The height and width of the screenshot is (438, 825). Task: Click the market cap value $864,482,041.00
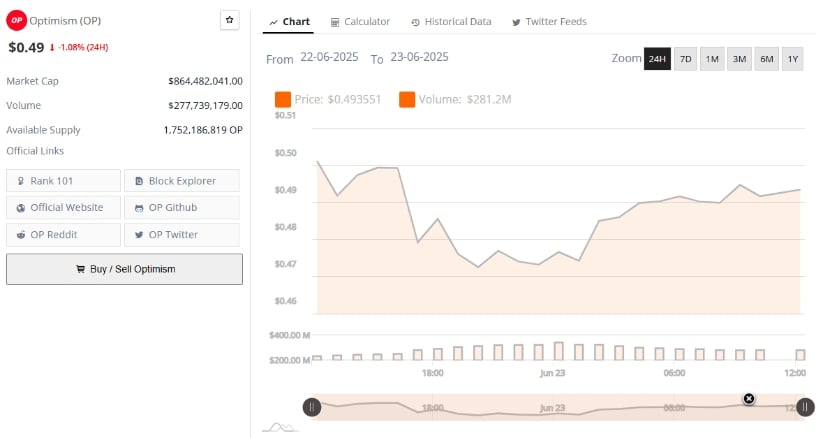[205, 81]
